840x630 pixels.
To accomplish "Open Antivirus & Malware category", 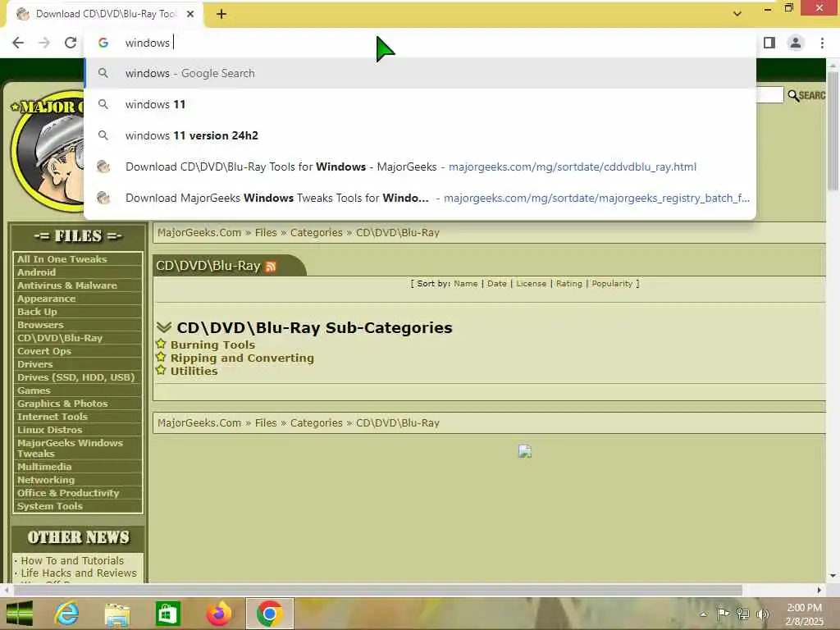I will coord(67,285).
